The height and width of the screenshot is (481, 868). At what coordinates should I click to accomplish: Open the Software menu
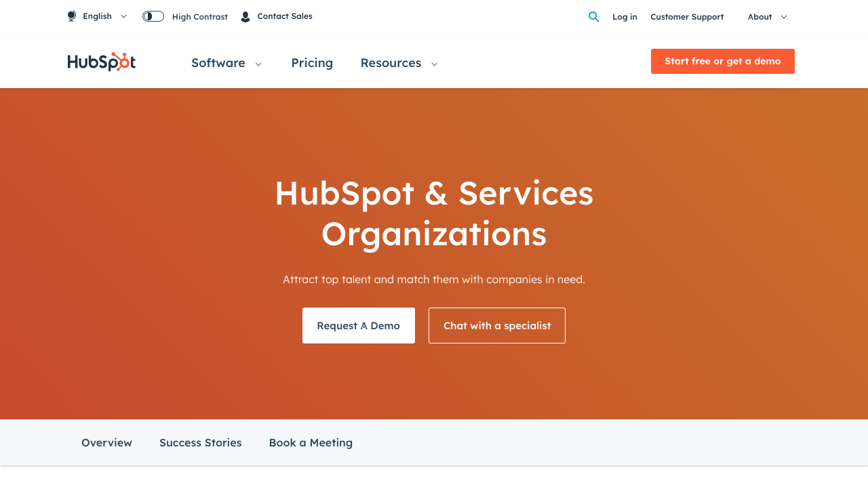click(218, 63)
